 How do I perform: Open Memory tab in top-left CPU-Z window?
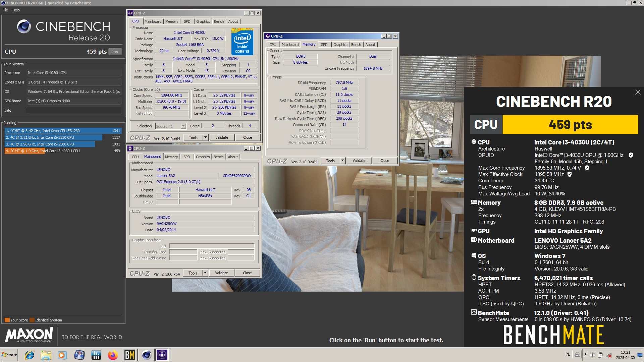click(172, 21)
